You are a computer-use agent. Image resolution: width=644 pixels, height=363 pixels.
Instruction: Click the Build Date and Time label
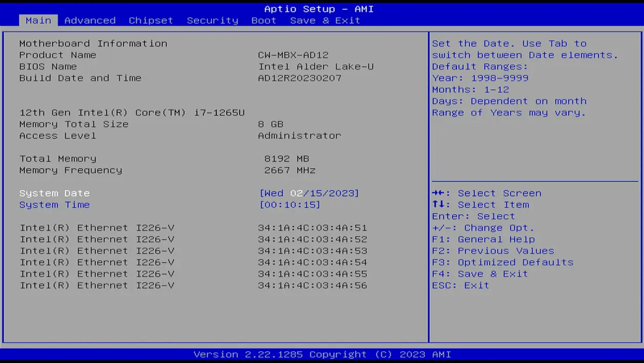click(x=80, y=78)
